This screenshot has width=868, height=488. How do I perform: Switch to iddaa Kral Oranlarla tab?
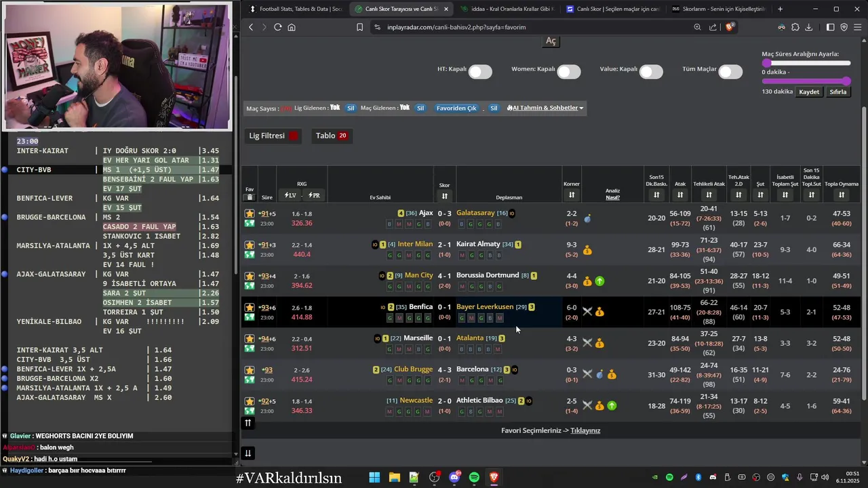[505, 9]
